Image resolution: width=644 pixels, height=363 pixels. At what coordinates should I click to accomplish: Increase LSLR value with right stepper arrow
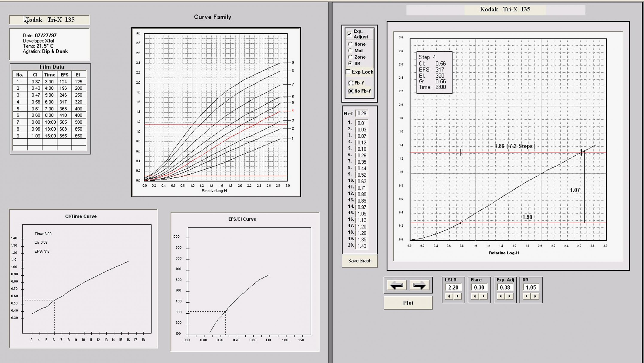[x=458, y=296]
